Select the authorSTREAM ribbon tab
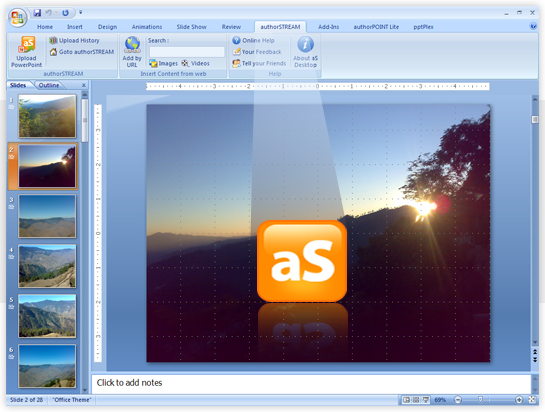 click(280, 27)
